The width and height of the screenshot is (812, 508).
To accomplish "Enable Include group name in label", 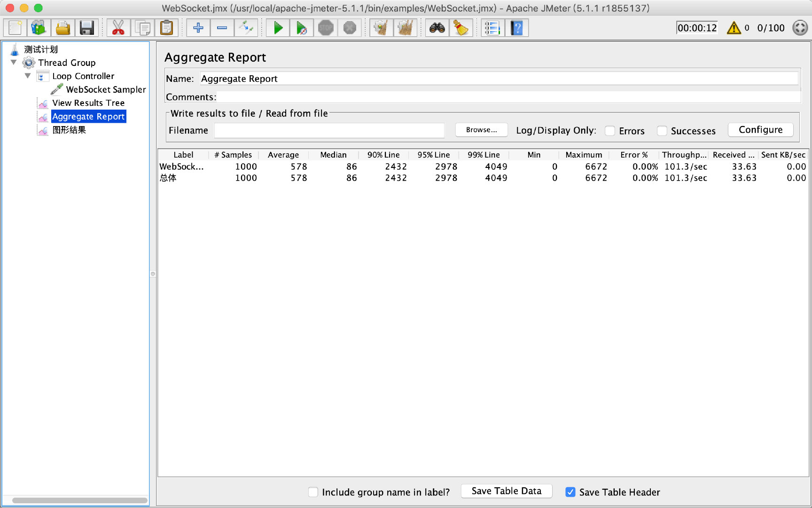I will point(313,492).
